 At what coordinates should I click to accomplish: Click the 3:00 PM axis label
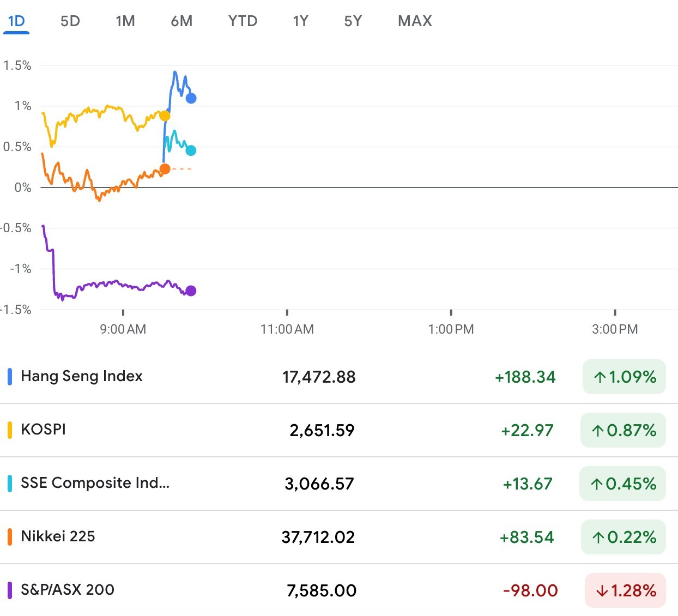(x=615, y=329)
